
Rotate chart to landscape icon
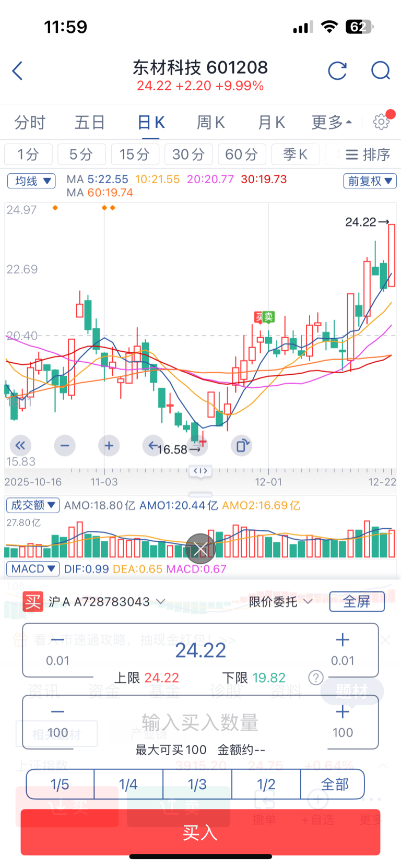[x=242, y=446]
